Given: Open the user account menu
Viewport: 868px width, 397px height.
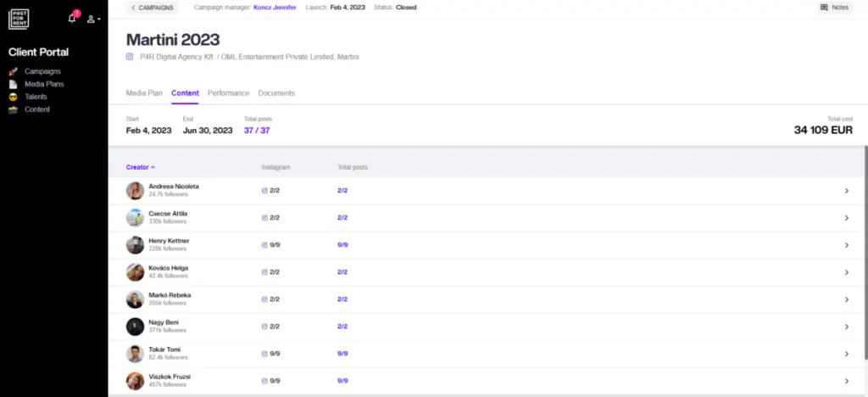Looking at the screenshot, I should click(93, 19).
